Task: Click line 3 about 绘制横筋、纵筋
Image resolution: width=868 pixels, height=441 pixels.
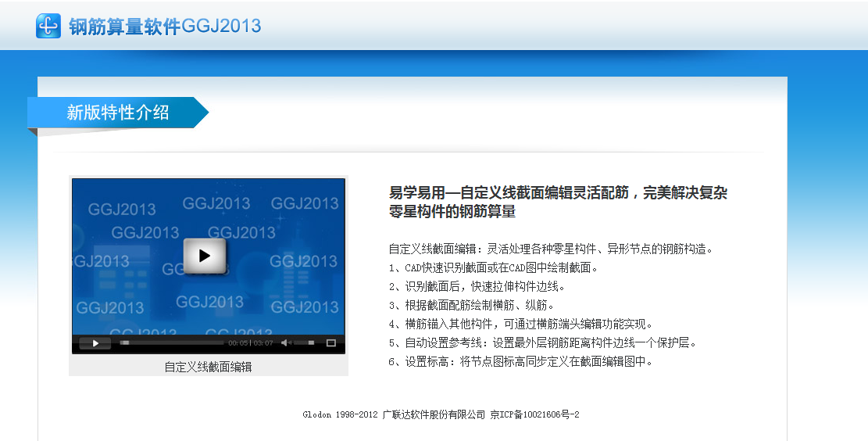Action: click(x=472, y=305)
